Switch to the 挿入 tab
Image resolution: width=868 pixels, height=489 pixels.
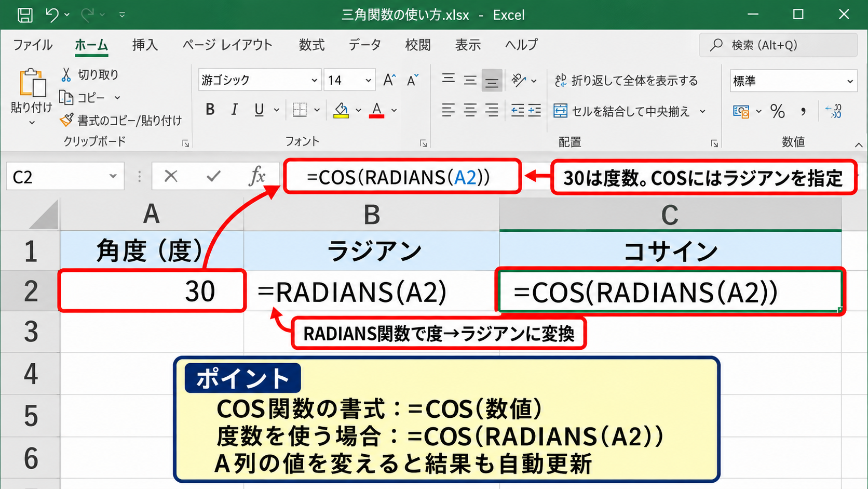point(145,45)
